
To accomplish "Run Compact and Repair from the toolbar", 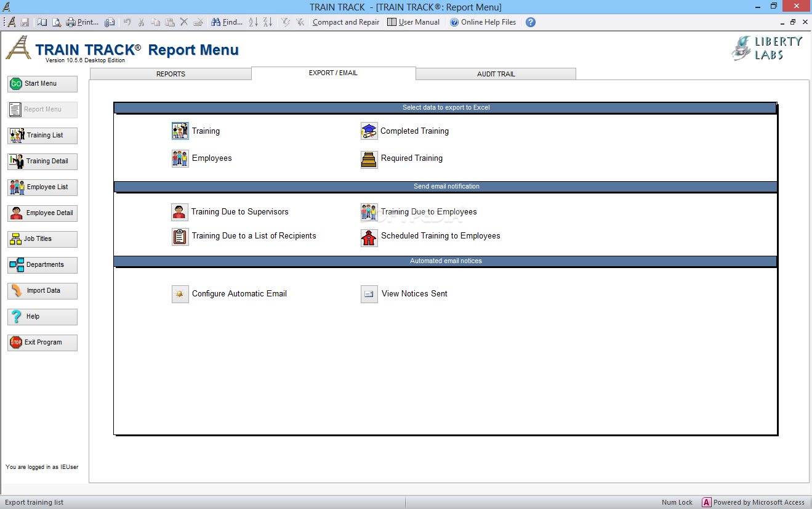I will 346,22.
